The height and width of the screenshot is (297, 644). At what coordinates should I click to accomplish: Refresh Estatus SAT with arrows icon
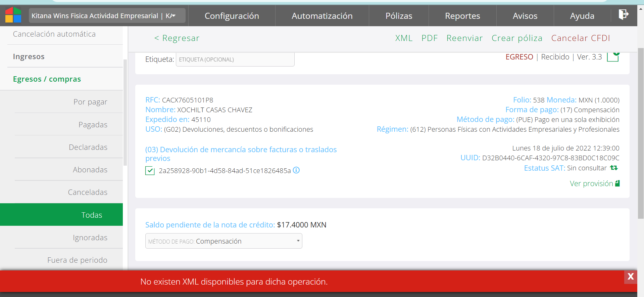tap(614, 168)
